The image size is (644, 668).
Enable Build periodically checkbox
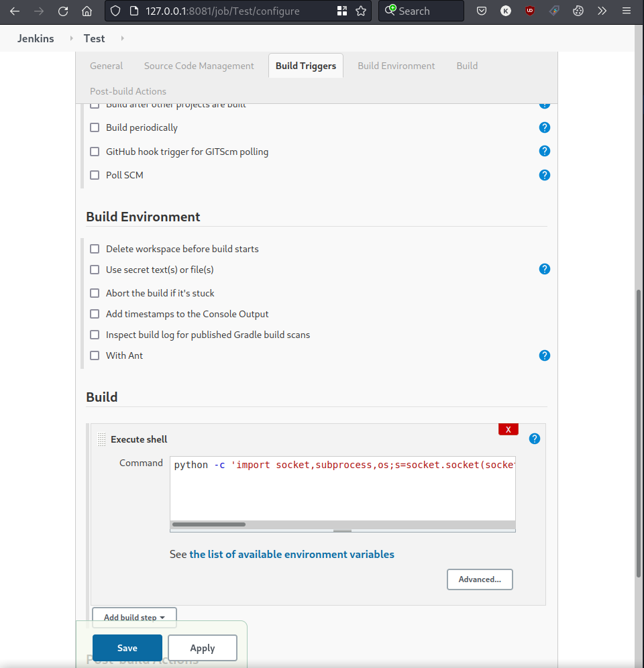[x=95, y=127]
